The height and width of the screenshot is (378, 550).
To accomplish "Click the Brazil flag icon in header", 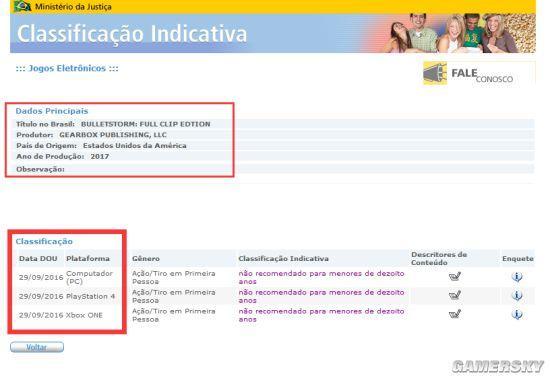I will [22, 6].
